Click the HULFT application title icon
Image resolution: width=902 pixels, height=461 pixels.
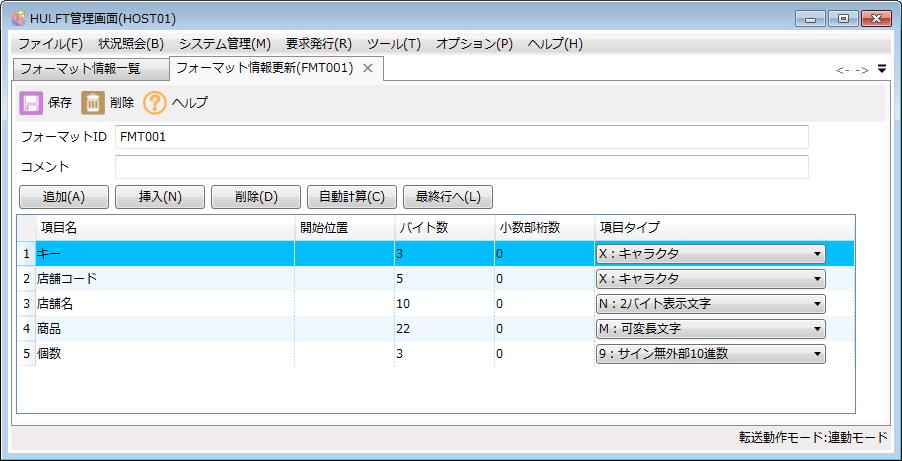click(17, 17)
